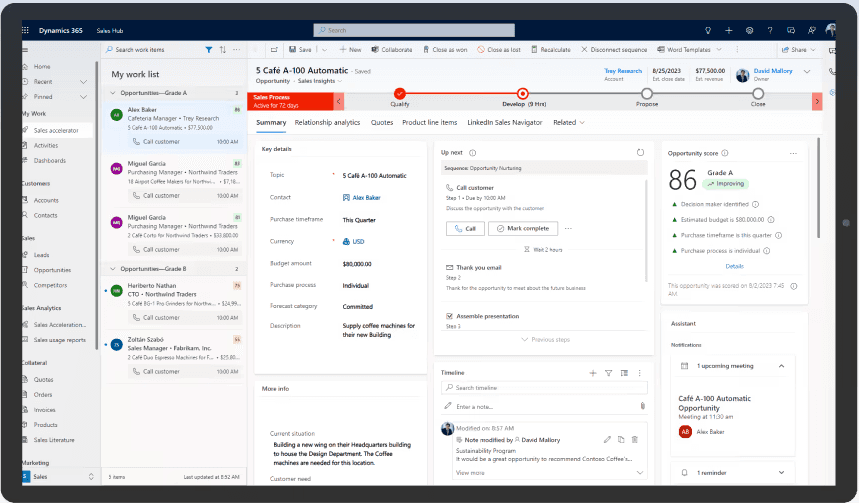Click the Enter a note field
The height and width of the screenshot is (503, 859).
544,407
